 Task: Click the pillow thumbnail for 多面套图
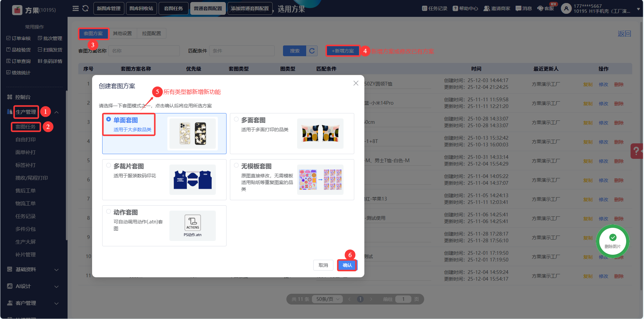click(320, 134)
